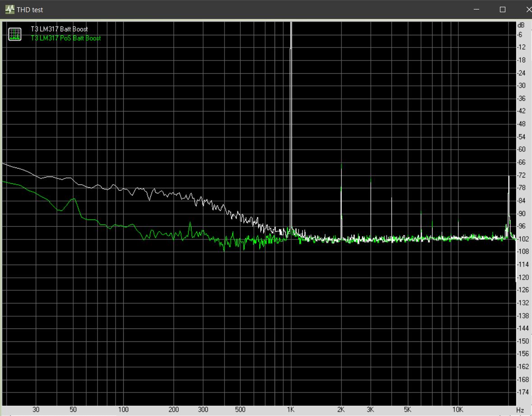Click the 2K frequency axis label
532x416 pixels.
click(x=341, y=410)
